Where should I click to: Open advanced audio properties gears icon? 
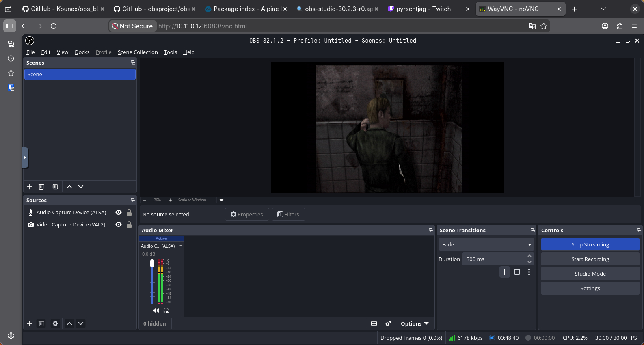pos(388,323)
